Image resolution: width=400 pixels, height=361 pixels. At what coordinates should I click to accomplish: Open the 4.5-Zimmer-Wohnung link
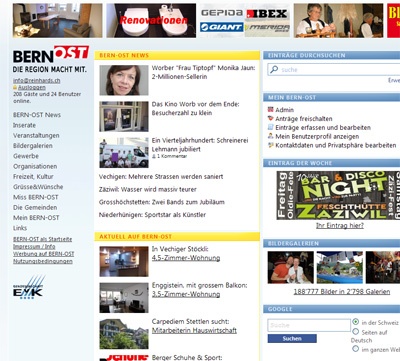[186, 258]
